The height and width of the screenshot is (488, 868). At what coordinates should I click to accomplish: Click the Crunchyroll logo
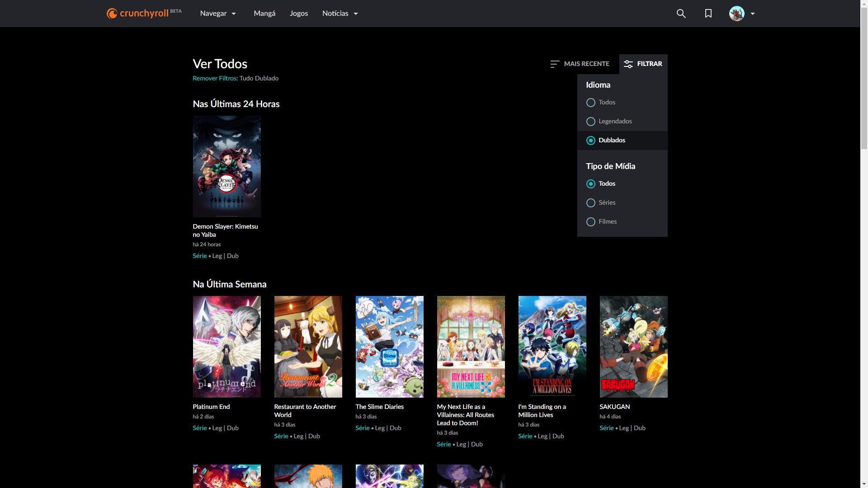[144, 13]
